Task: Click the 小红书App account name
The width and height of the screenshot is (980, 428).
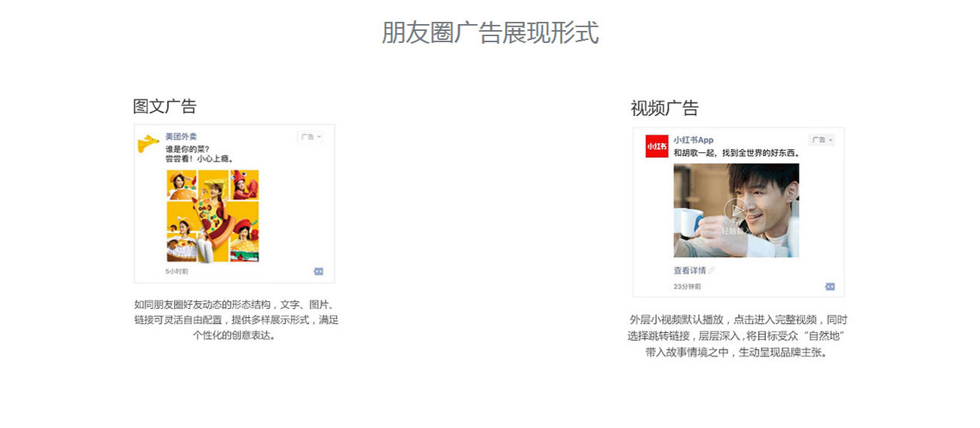Action: [694, 140]
